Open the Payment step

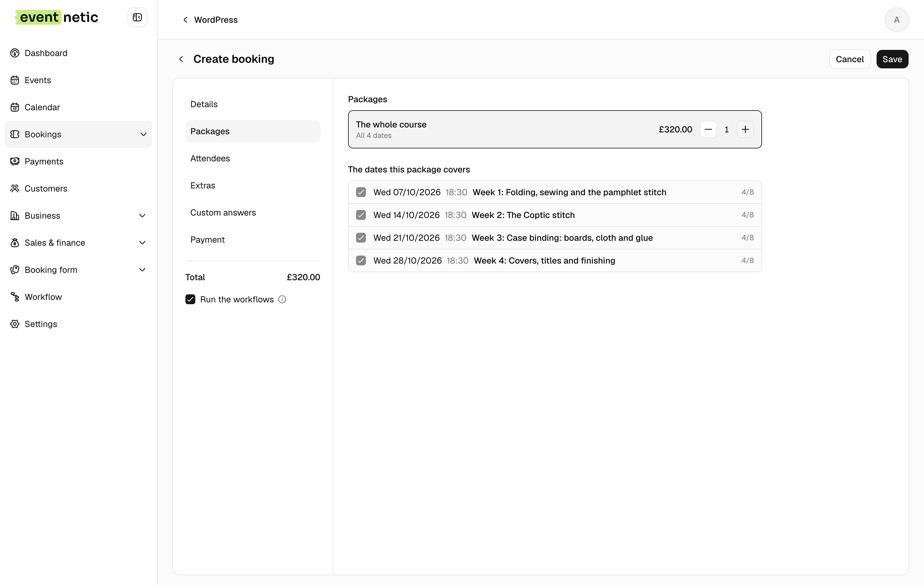(x=253, y=240)
